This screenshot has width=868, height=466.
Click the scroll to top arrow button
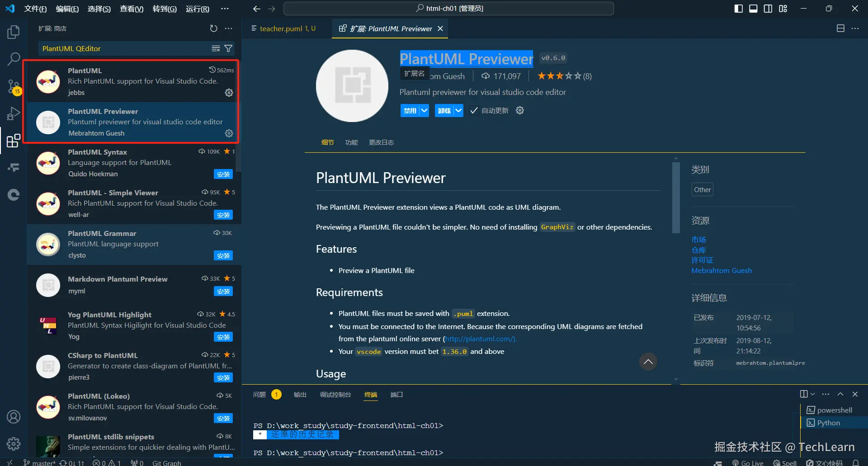tap(648, 362)
